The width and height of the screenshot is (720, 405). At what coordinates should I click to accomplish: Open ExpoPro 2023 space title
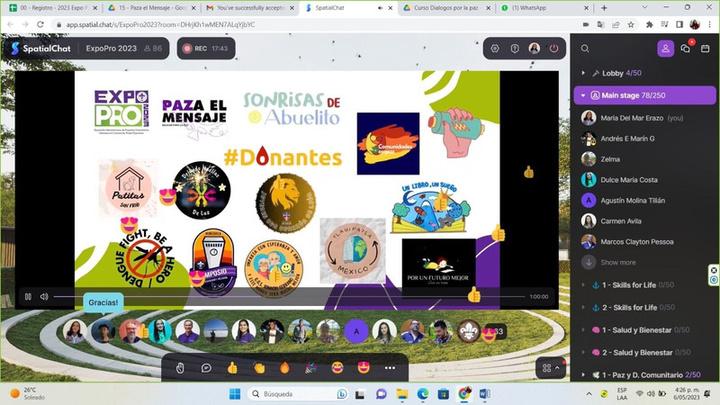pos(111,48)
